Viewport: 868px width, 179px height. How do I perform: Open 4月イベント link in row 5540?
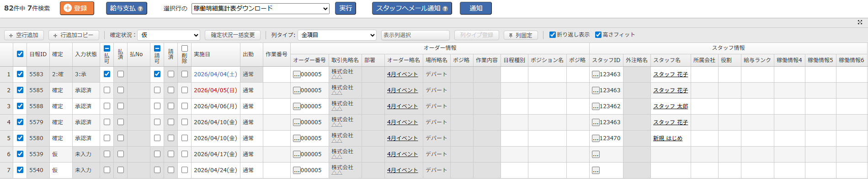(402, 170)
